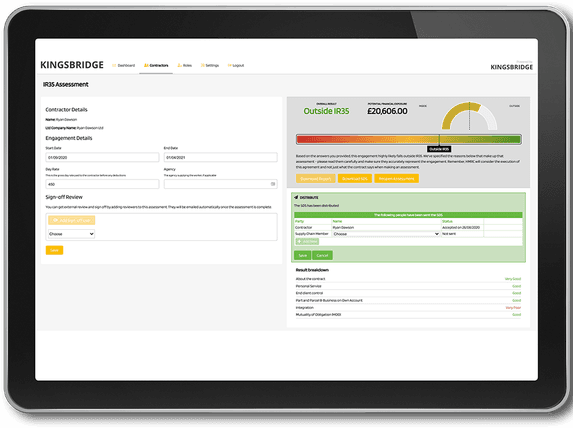Viewport: 573px width, 428px height.
Task: Click the Very Poor rating text
Action: [x=513, y=308]
